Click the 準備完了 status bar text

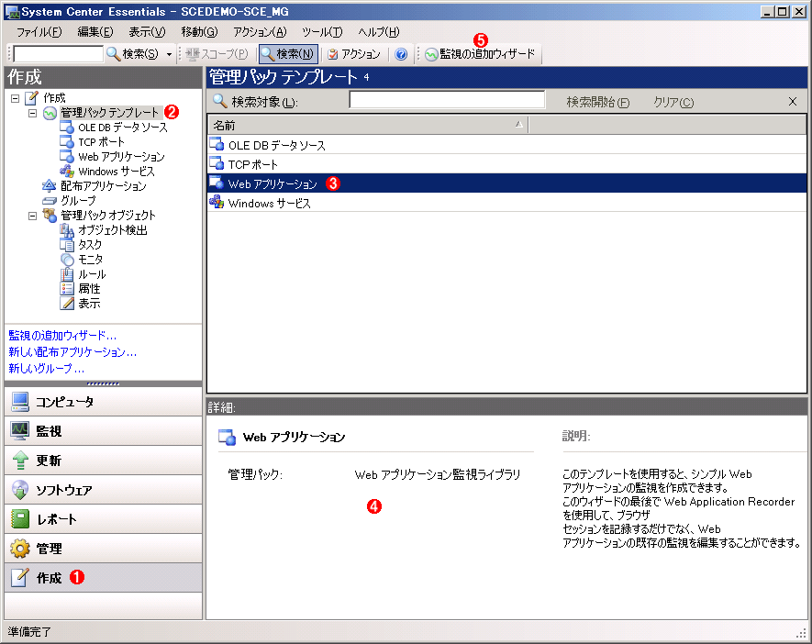[x=29, y=631]
